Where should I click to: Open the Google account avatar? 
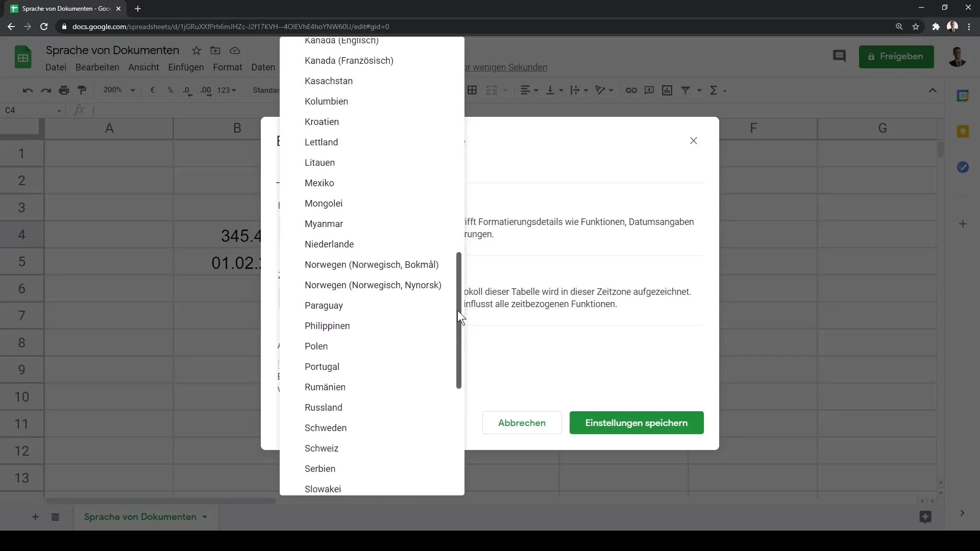tap(958, 56)
